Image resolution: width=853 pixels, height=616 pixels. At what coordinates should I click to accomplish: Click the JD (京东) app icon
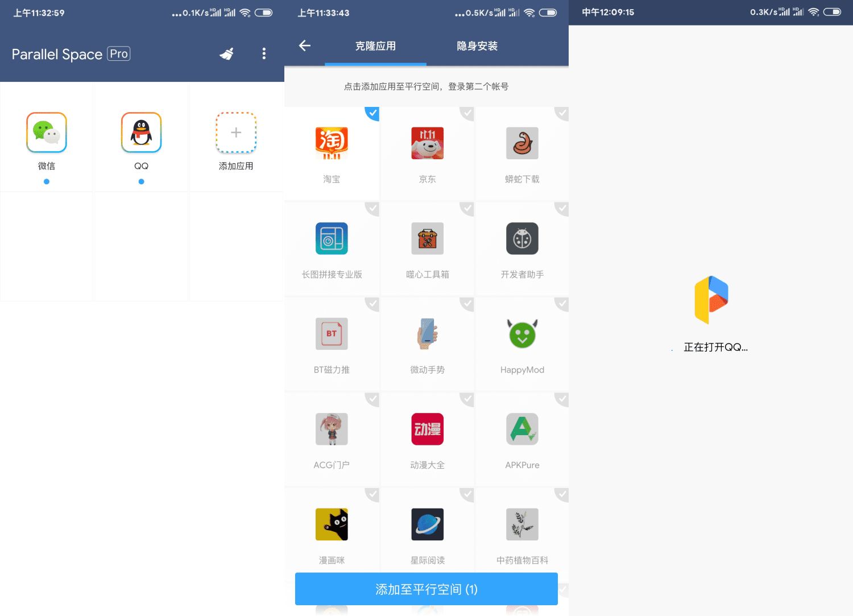click(427, 143)
